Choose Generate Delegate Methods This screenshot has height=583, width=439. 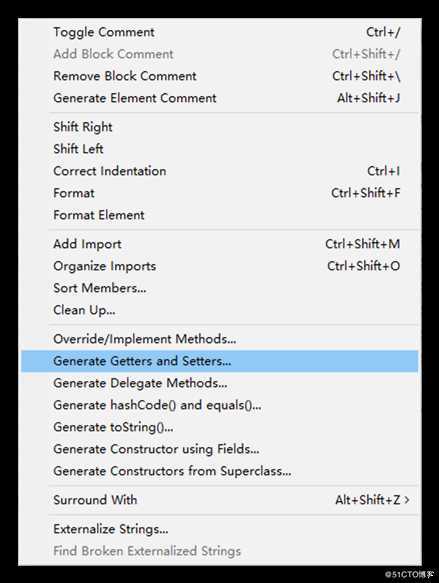tap(219, 383)
